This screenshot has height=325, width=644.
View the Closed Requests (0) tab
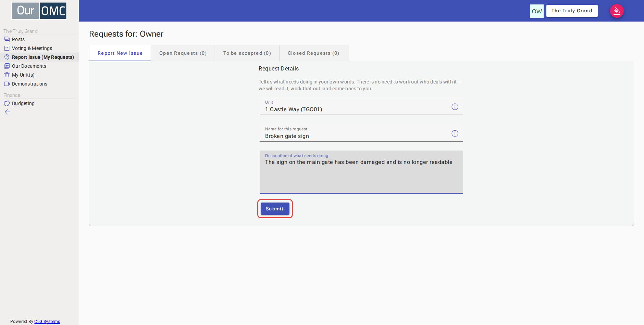[x=313, y=53]
